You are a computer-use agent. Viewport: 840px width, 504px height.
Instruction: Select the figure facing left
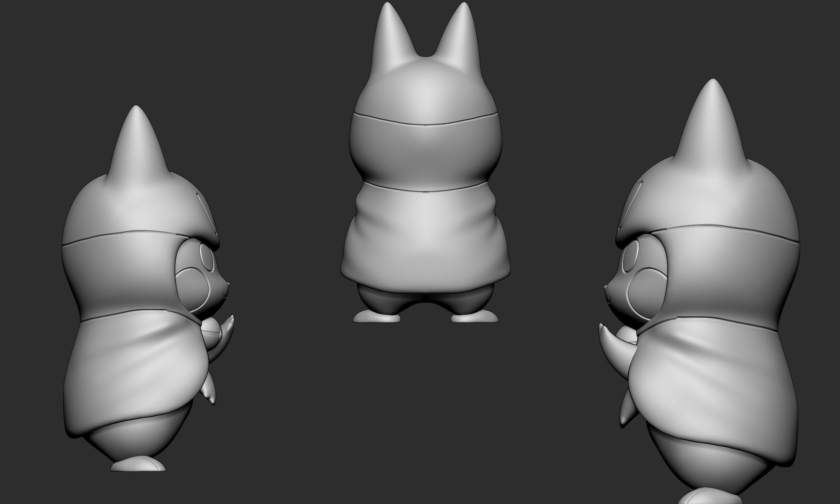[699, 291]
